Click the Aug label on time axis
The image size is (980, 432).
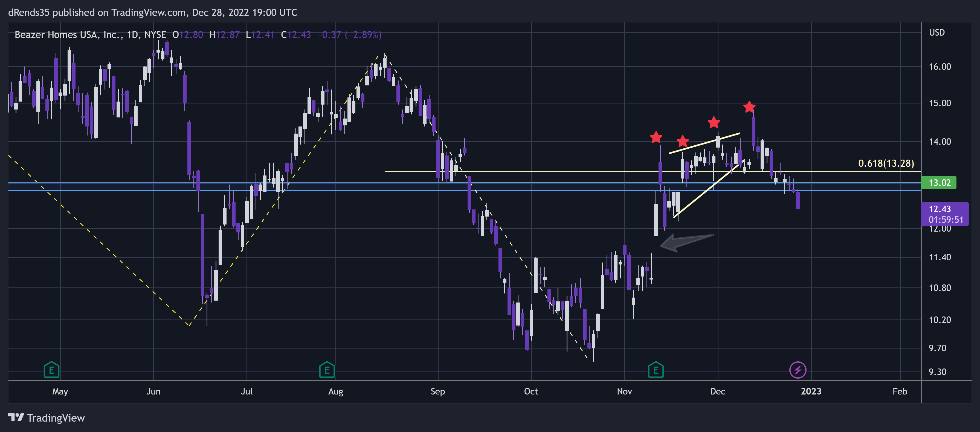[x=335, y=392]
